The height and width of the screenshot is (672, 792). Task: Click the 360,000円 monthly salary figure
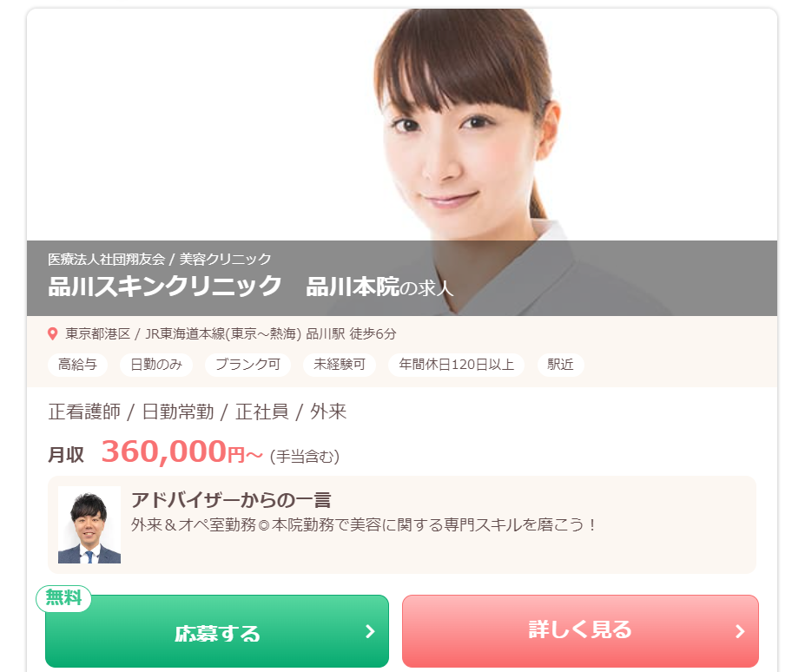181,451
